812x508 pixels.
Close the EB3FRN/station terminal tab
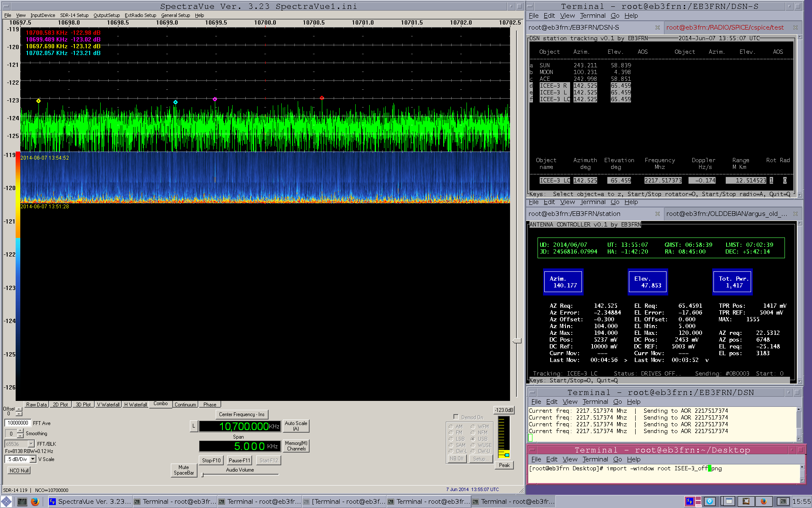(658, 214)
